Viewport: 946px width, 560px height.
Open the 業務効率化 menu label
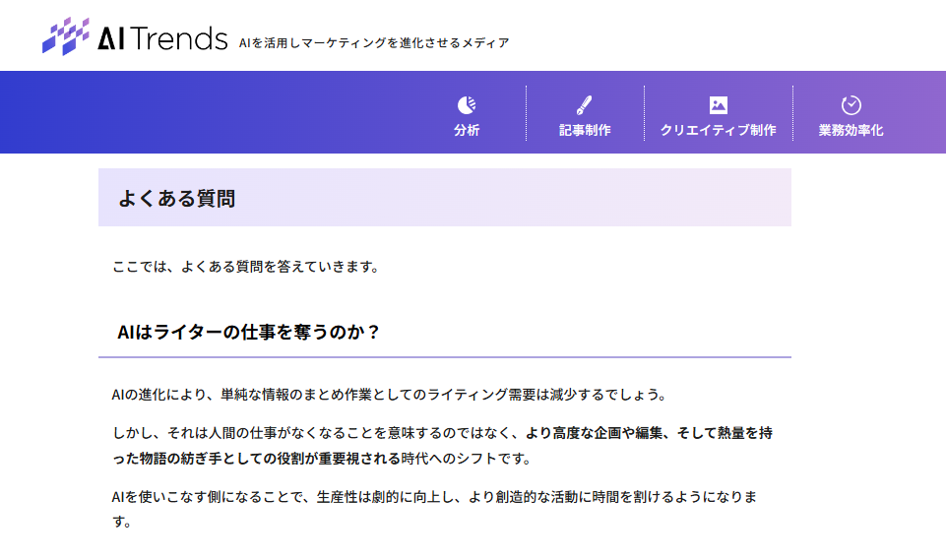pyautogui.click(x=851, y=131)
